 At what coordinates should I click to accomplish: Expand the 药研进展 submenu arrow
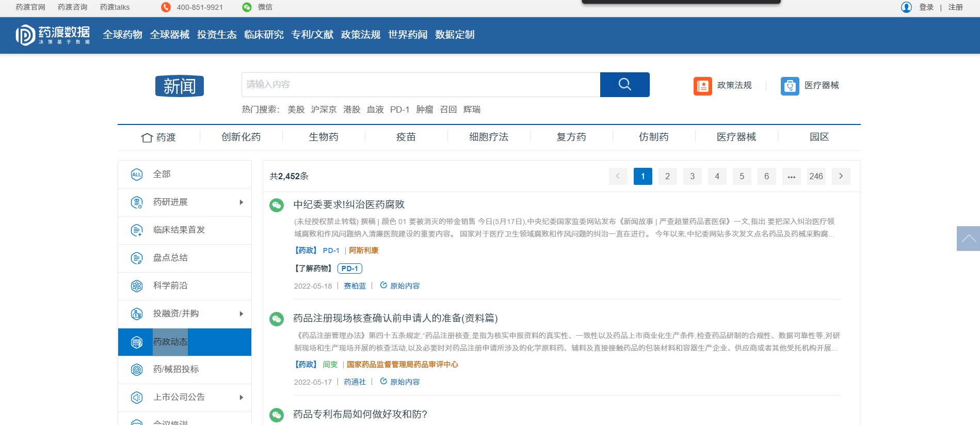241,202
